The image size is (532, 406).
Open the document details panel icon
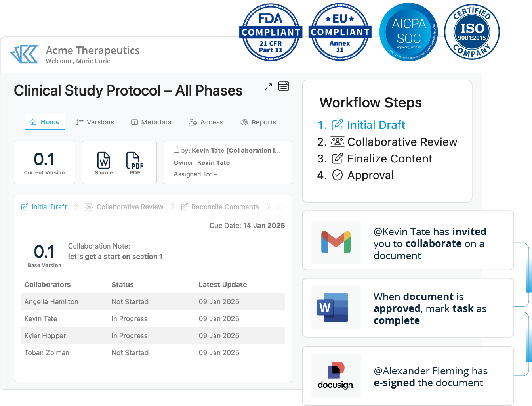[284, 86]
